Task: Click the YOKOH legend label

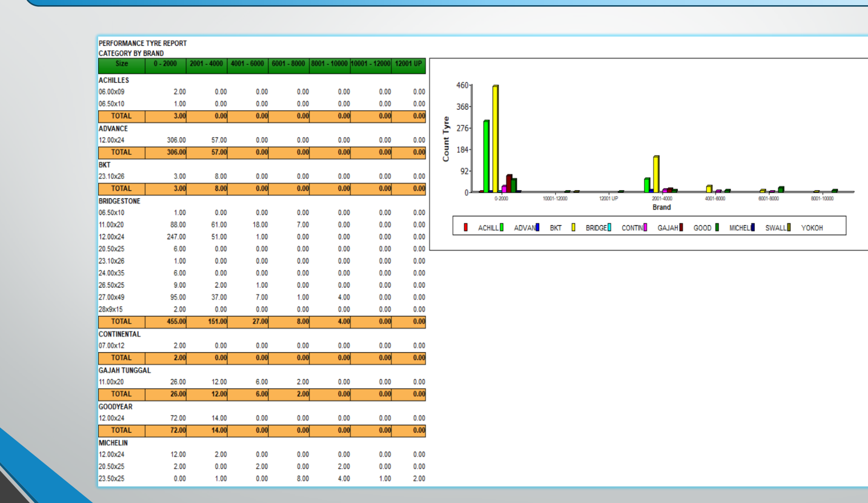Action: click(812, 228)
